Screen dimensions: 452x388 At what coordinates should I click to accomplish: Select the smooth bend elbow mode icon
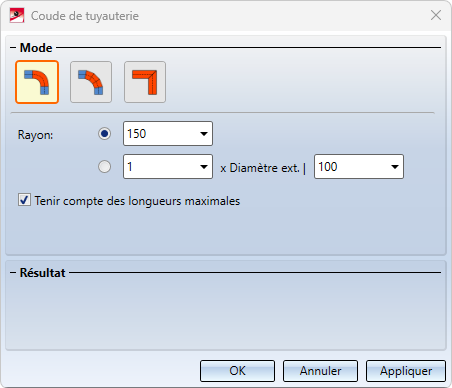click(x=37, y=82)
